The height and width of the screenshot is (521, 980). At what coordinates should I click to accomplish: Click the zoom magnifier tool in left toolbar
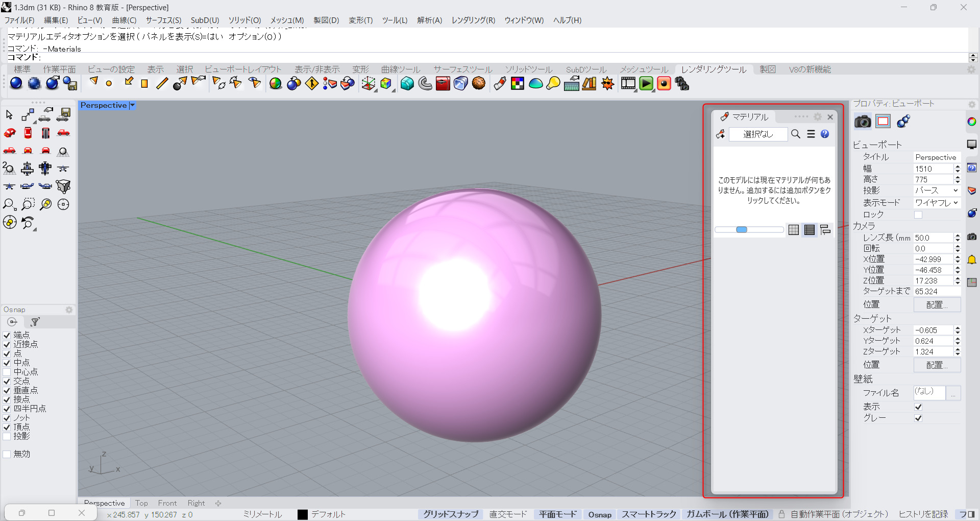click(x=9, y=204)
